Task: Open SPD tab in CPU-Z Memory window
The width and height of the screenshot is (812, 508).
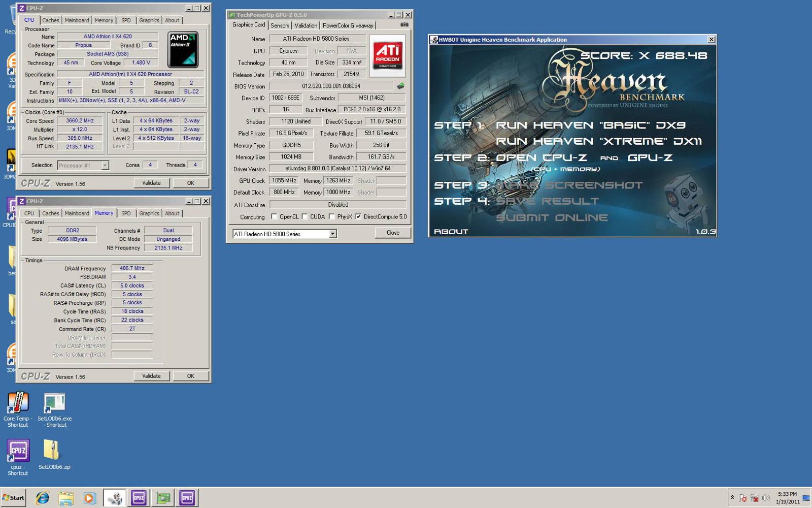Action: (x=126, y=213)
